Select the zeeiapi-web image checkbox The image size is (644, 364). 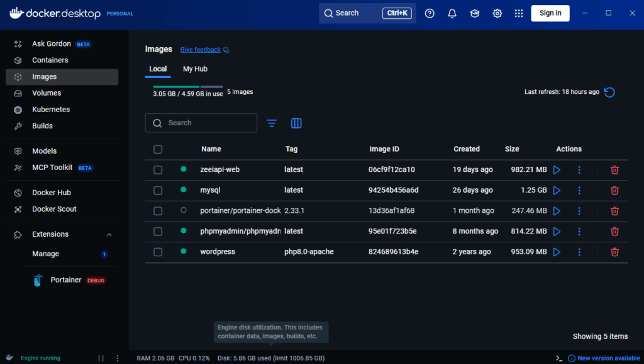158,170
